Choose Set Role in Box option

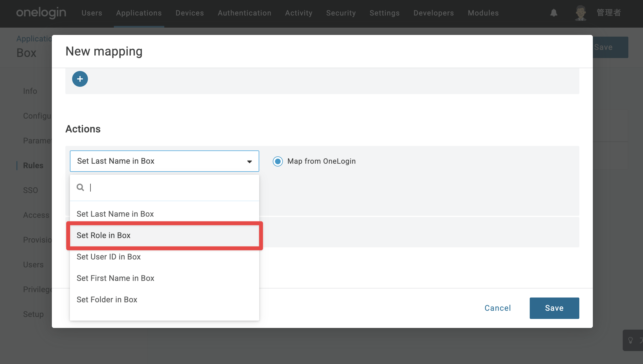[x=165, y=235]
